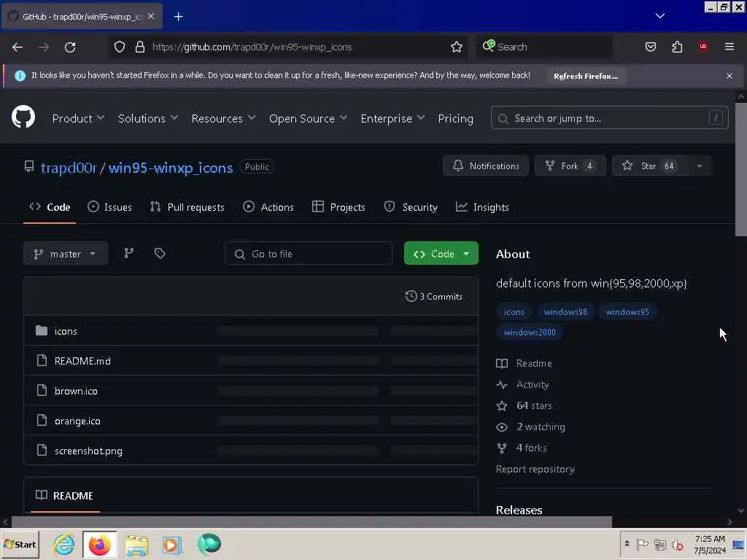747x560 pixels.
Task: Switch to the Issues tab
Action: 109,207
